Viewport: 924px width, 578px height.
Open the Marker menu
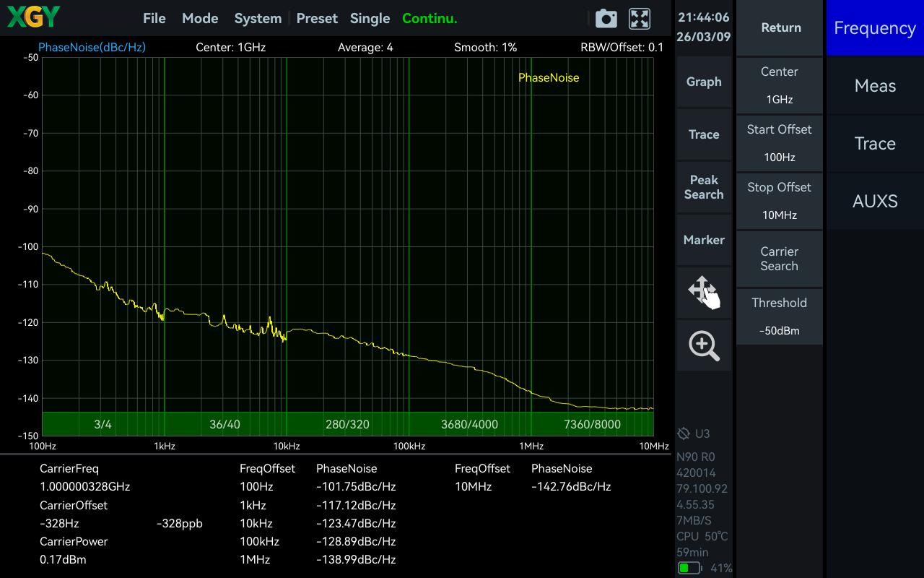coord(704,240)
